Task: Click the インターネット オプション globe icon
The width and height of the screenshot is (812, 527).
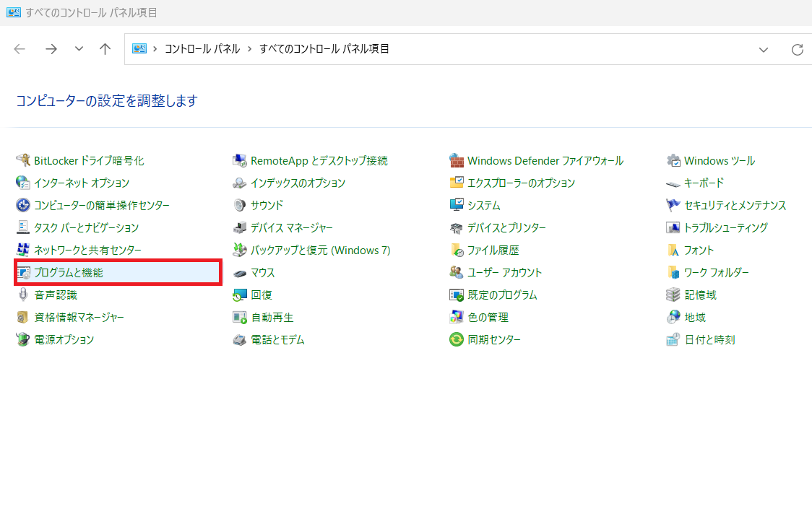Action: pos(23,183)
